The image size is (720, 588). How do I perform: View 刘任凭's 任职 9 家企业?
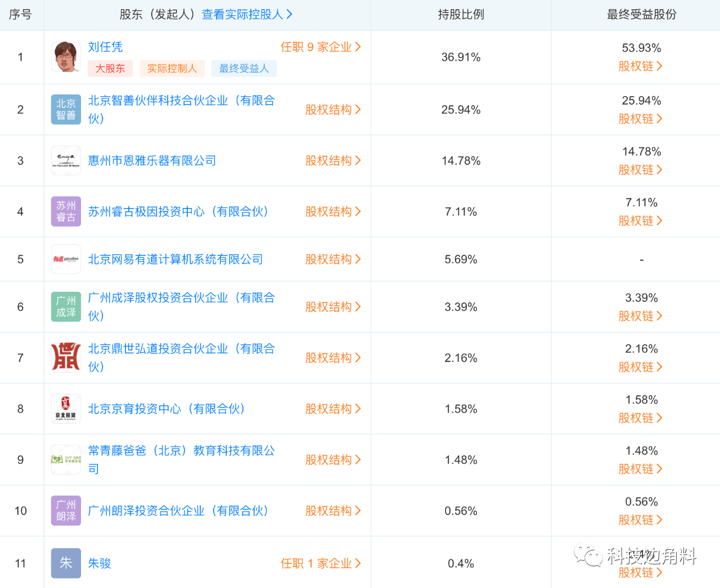[x=321, y=47]
